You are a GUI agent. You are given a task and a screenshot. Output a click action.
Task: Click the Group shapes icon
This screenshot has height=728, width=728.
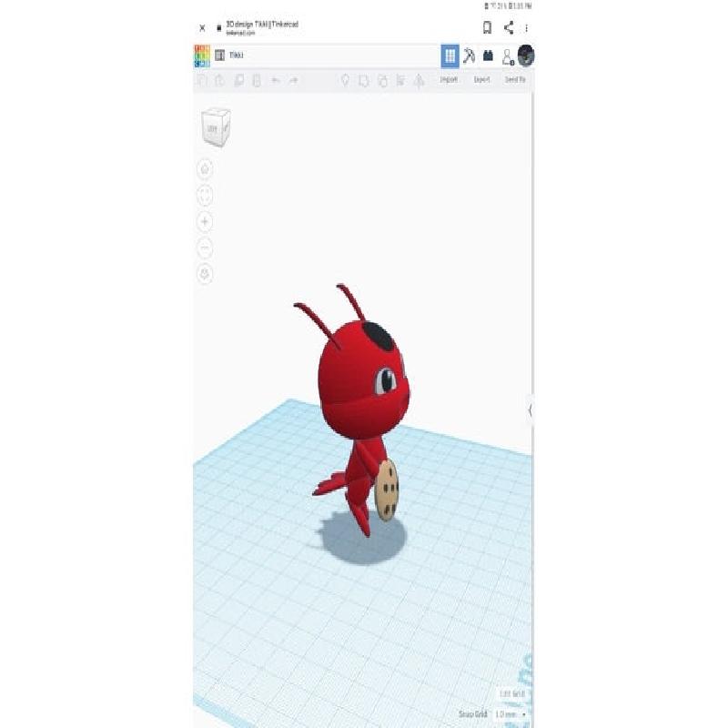point(363,81)
